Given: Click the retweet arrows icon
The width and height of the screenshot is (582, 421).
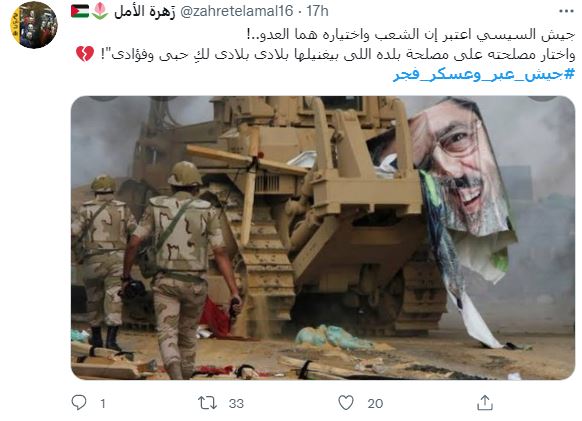Looking at the screenshot, I should click(207, 403).
